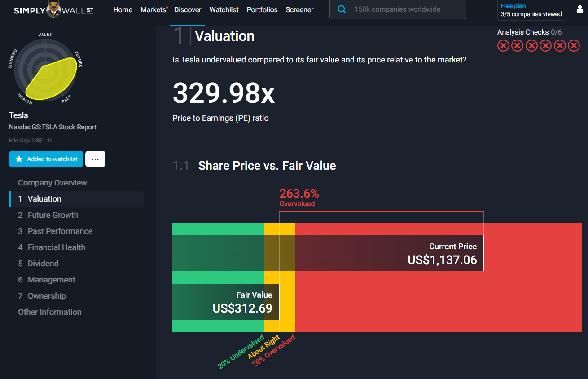This screenshot has width=588, height=379.
Task: Click the 'US$312.69' fair value amount
Action: click(x=242, y=308)
